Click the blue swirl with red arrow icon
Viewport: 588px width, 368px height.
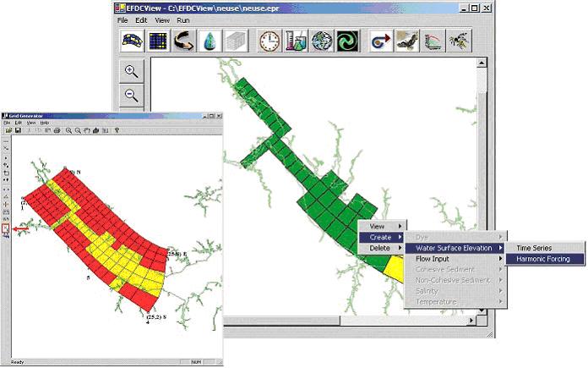[381, 41]
